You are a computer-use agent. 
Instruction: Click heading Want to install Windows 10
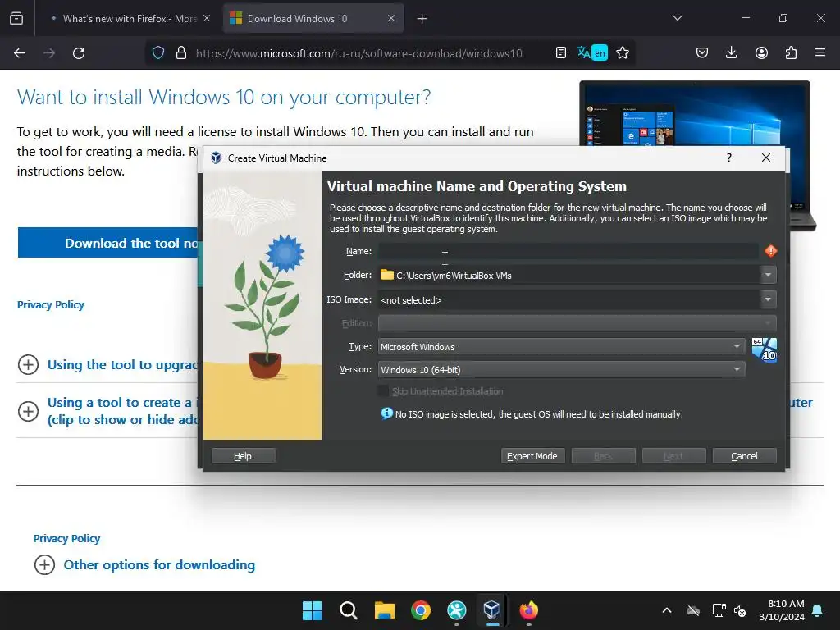pos(224,97)
